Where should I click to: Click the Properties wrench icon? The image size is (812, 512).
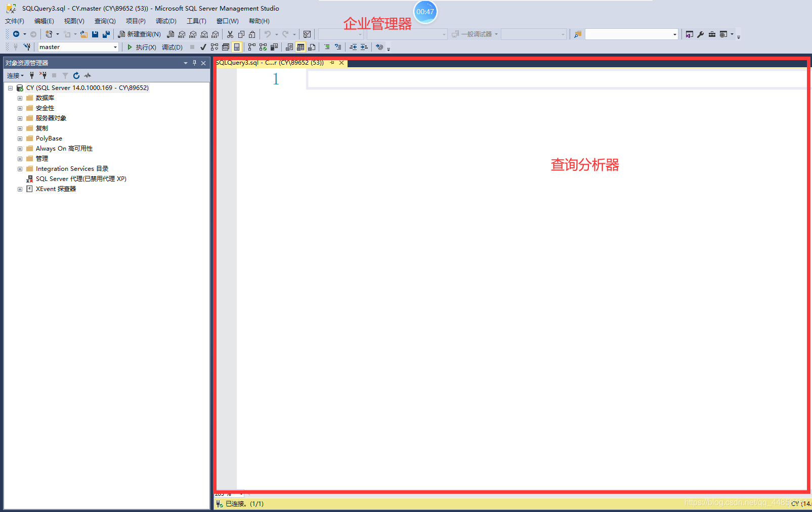(x=701, y=34)
